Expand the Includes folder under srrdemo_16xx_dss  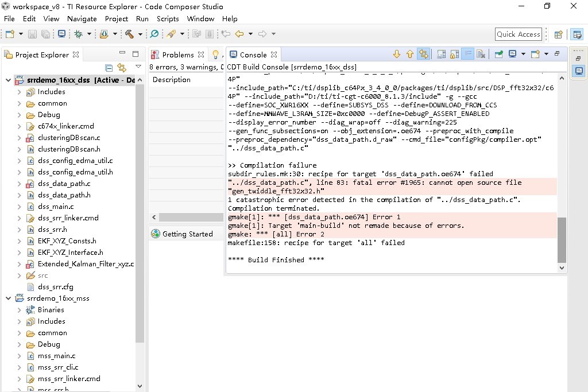click(19, 92)
